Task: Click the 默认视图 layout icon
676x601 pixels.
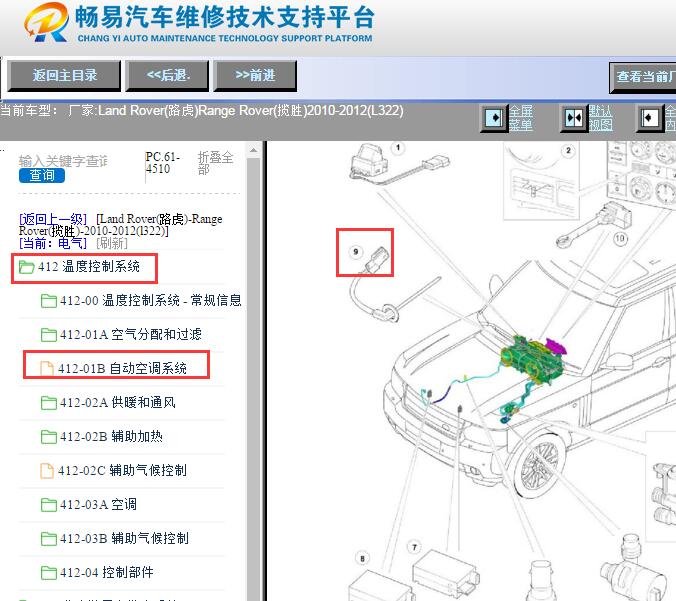Action: (574, 118)
